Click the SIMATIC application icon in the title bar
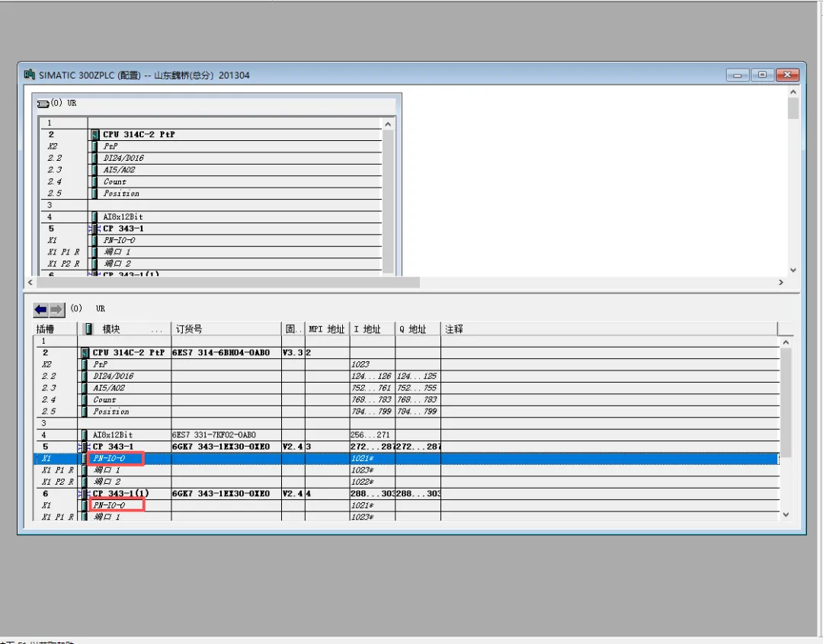 [x=30, y=75]
